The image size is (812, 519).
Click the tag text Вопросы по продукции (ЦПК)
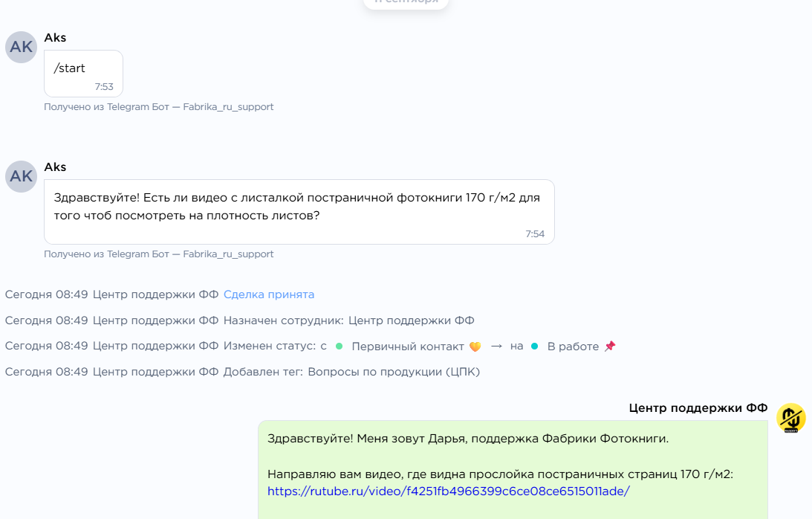point(394,372)
